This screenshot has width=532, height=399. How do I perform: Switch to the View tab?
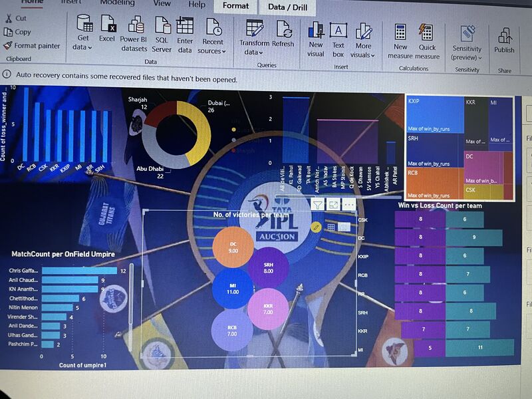point(162,3)
